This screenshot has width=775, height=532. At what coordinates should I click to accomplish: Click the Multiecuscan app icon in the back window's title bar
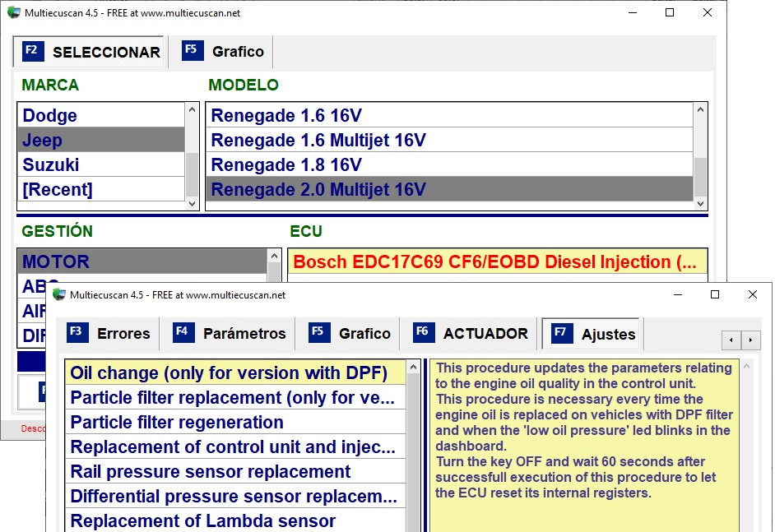pos(14,13)
